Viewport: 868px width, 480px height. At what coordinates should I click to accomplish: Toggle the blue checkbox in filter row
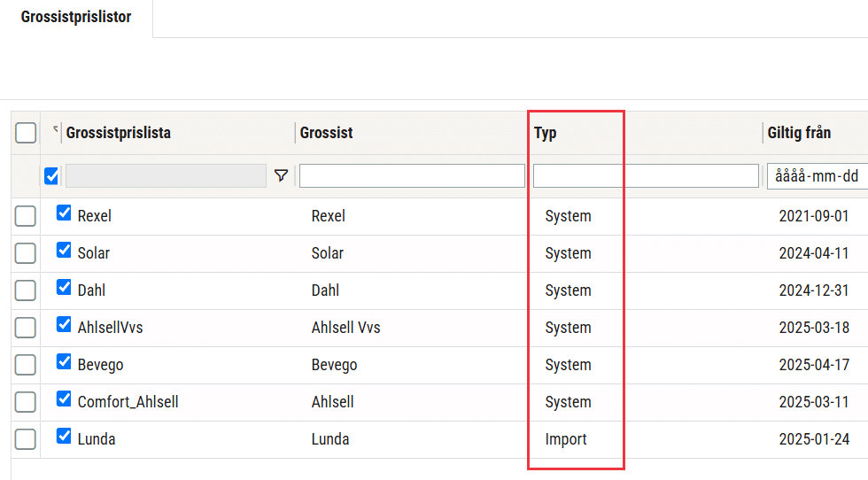51,176
